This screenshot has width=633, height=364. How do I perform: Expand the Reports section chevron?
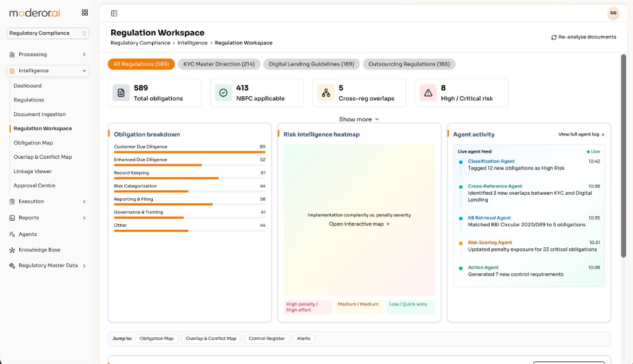coord(84,218)
